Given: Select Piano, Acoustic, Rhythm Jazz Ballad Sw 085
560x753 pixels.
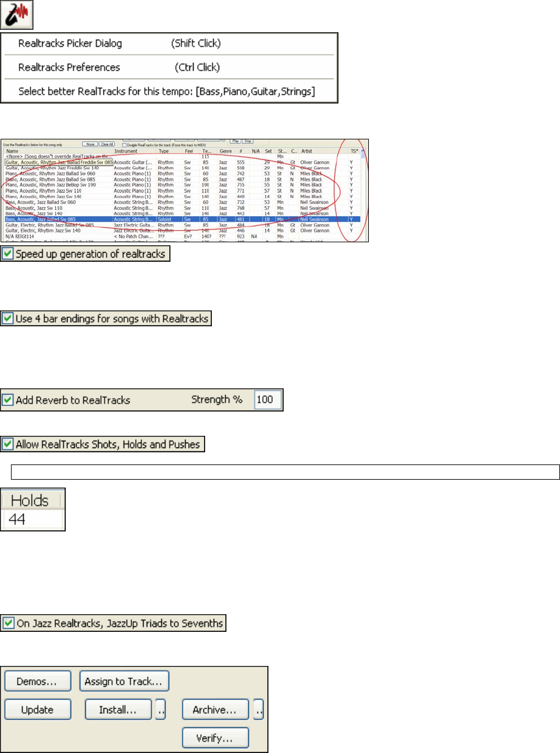Looking at the screenshot, I should click(182, 179).
